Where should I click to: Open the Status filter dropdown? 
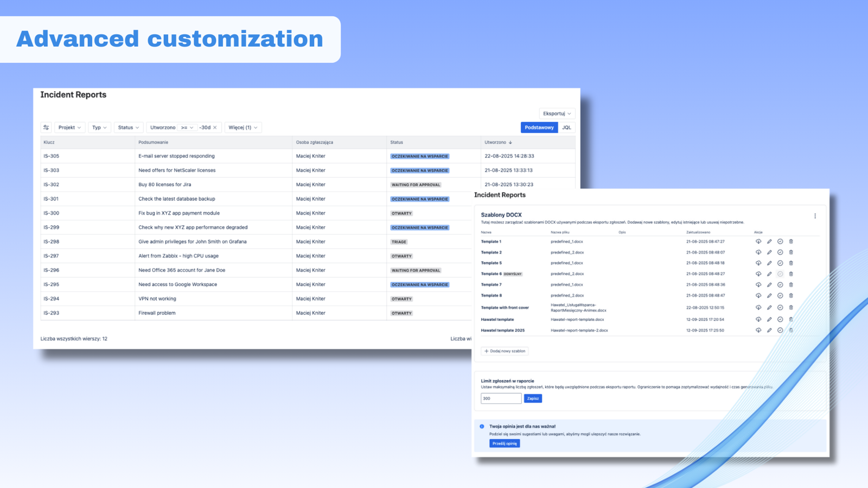pyautogui.click(x=128, y=127)
